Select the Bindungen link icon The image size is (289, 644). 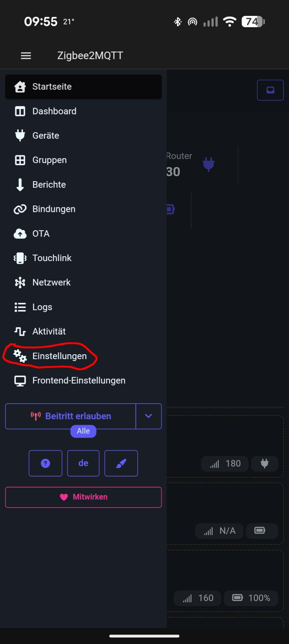(x=20, y=209)
